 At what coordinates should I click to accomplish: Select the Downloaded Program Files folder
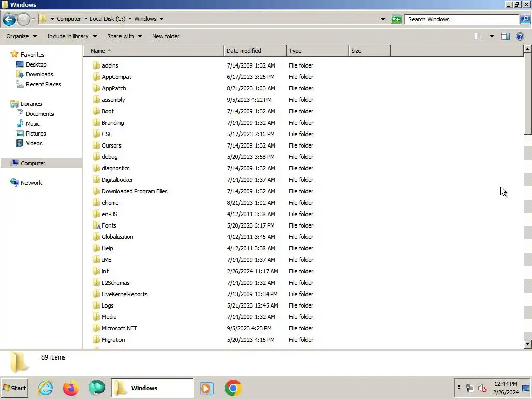135,191
